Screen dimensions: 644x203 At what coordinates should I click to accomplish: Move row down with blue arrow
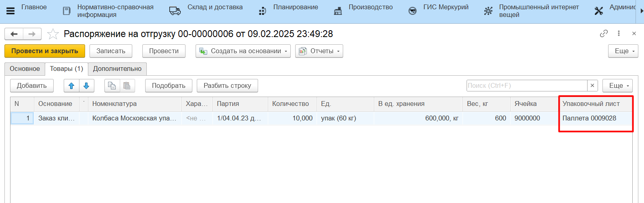(86, 86)
